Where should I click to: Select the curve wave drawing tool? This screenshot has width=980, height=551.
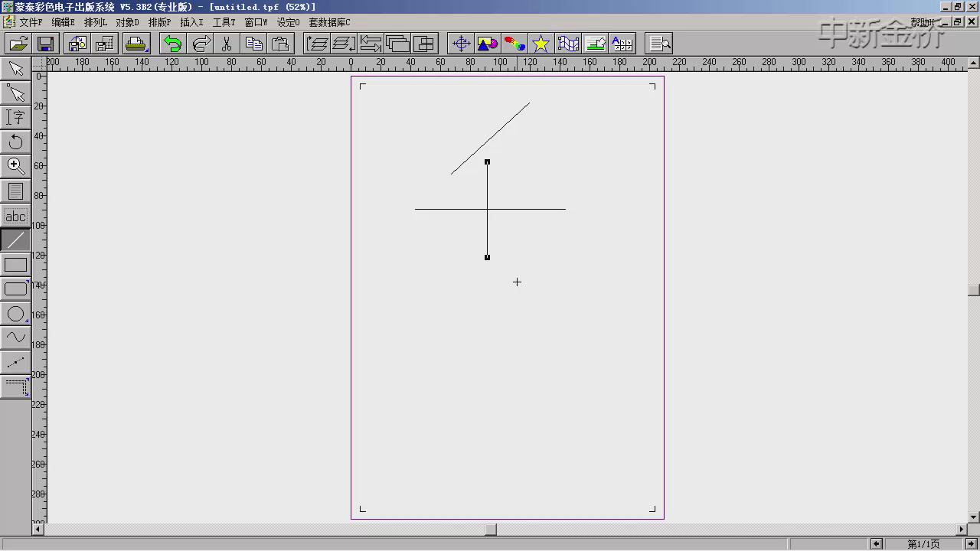15,337
